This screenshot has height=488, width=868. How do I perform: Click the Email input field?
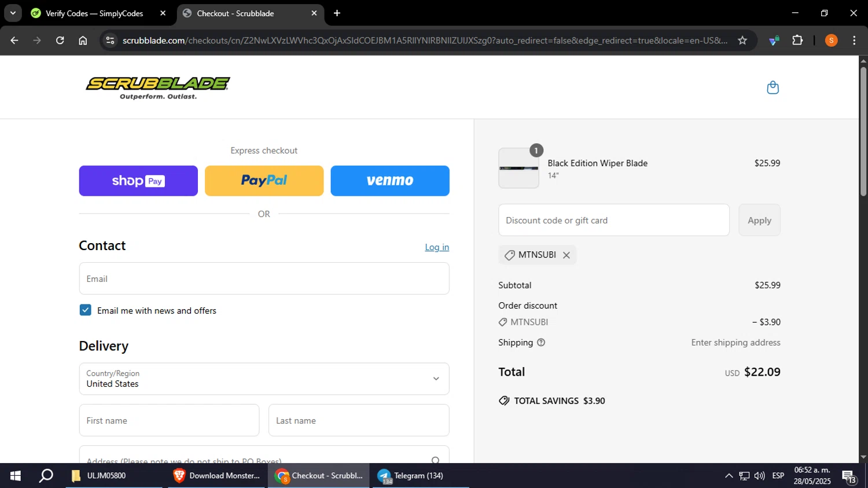(x=264, y=278)
